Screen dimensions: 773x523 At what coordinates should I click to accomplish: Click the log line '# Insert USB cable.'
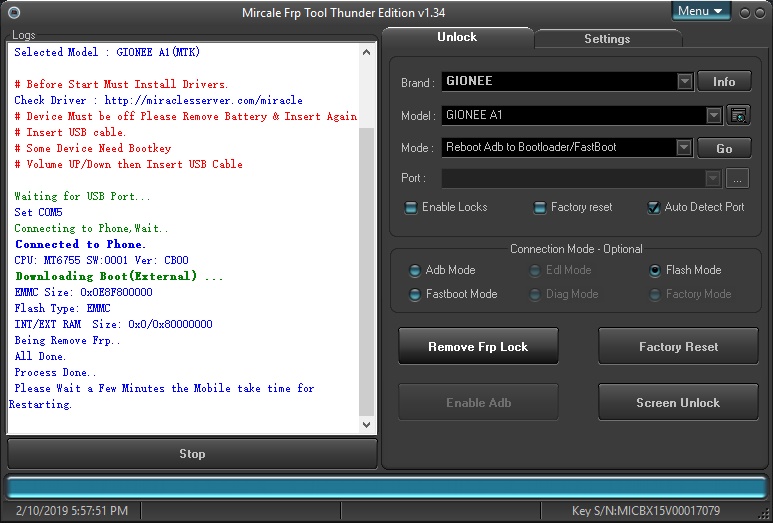pyautogui.click(x=70, y=133)
